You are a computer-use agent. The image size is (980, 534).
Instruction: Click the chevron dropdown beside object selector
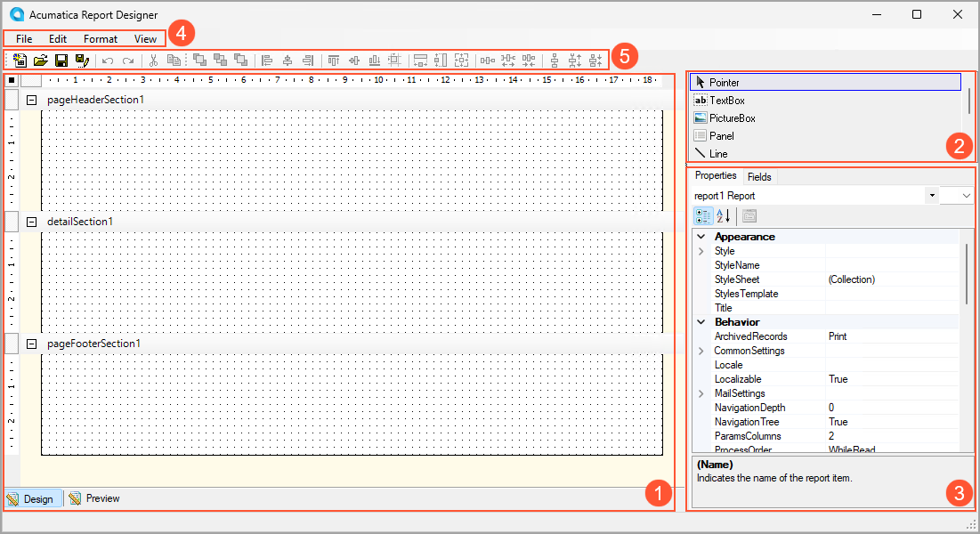(966, 196)
